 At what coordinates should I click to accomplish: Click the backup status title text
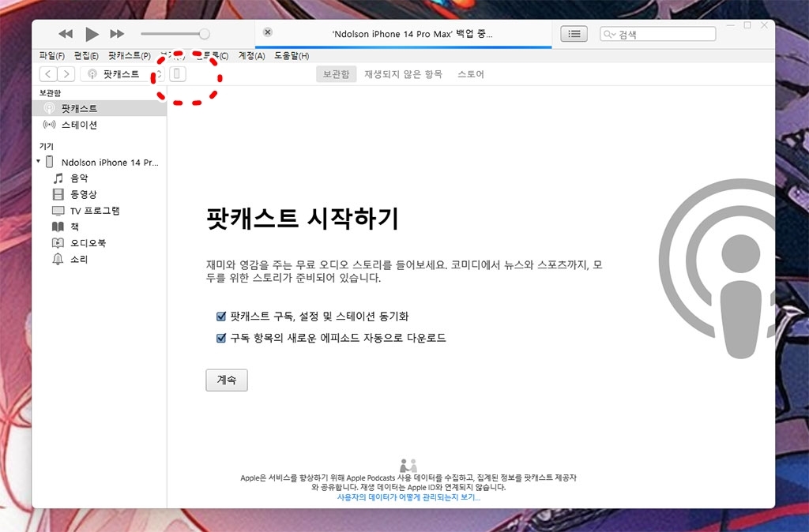click(412, 34)
